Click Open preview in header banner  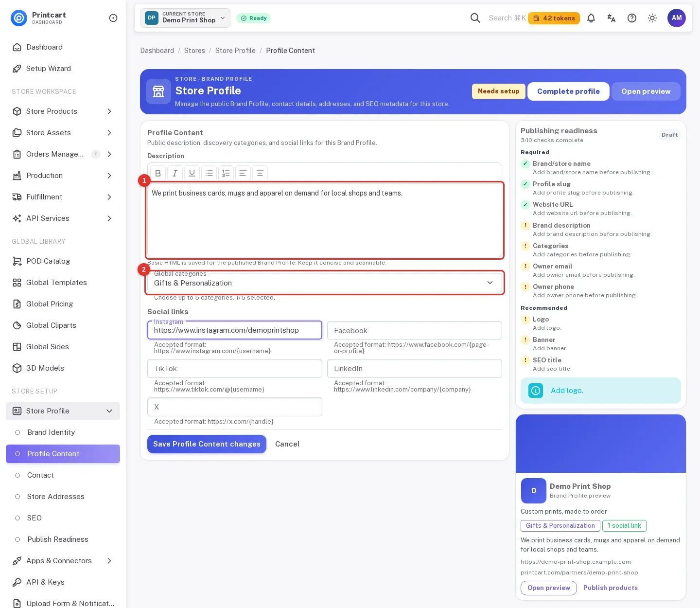pyautogui.click(x=646, y=91)
